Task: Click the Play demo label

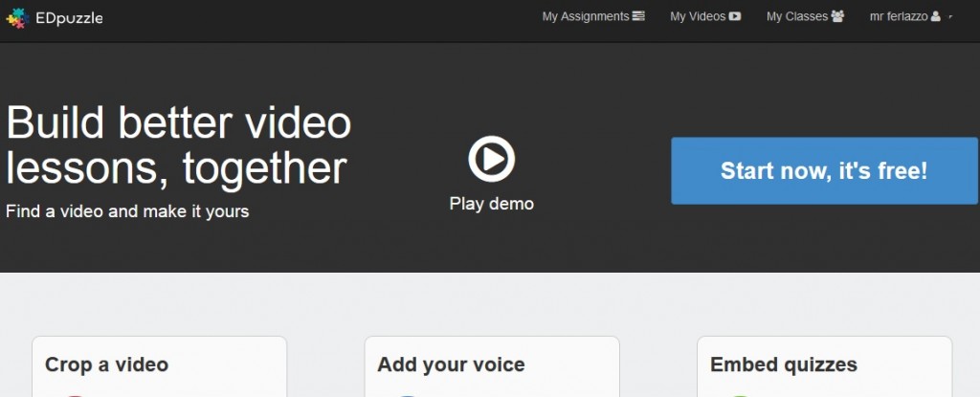Action: 491,204
